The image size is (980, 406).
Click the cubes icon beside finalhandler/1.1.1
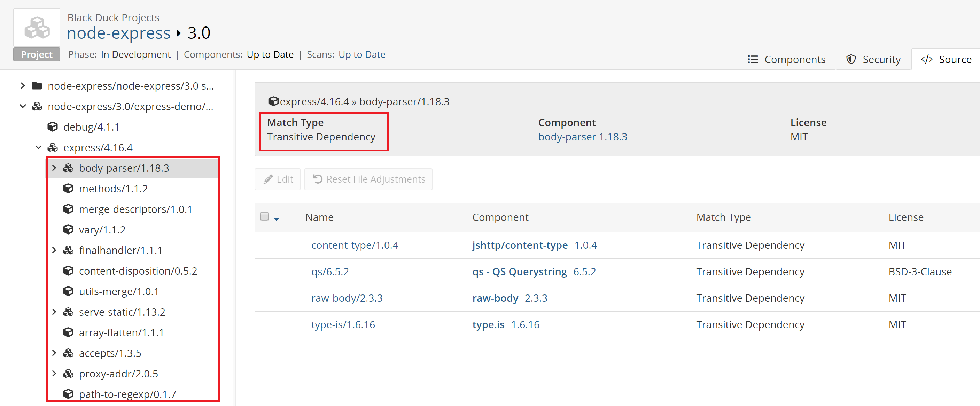[68, 250]
